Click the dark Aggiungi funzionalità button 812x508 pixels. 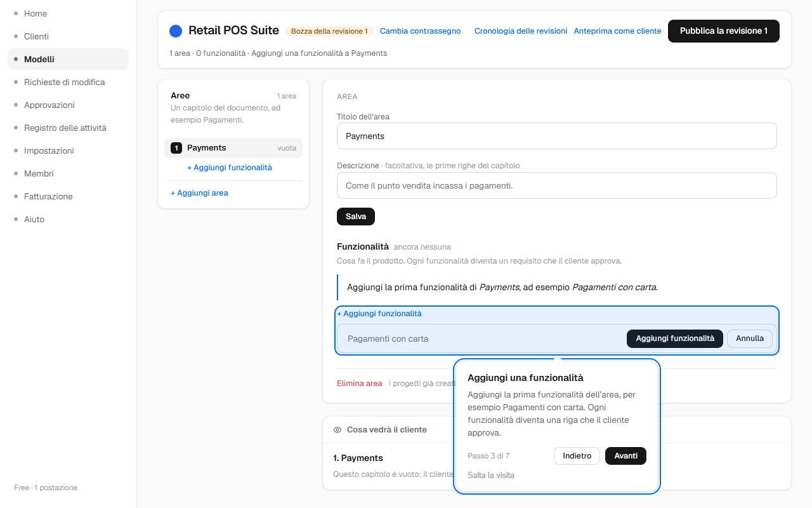pyautogui.click(x=675, y=338)
